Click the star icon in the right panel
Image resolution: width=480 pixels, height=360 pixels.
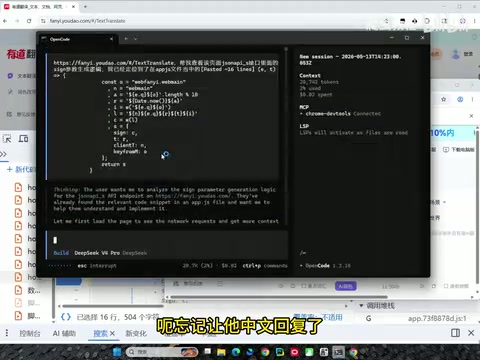[x=444, y=99]
